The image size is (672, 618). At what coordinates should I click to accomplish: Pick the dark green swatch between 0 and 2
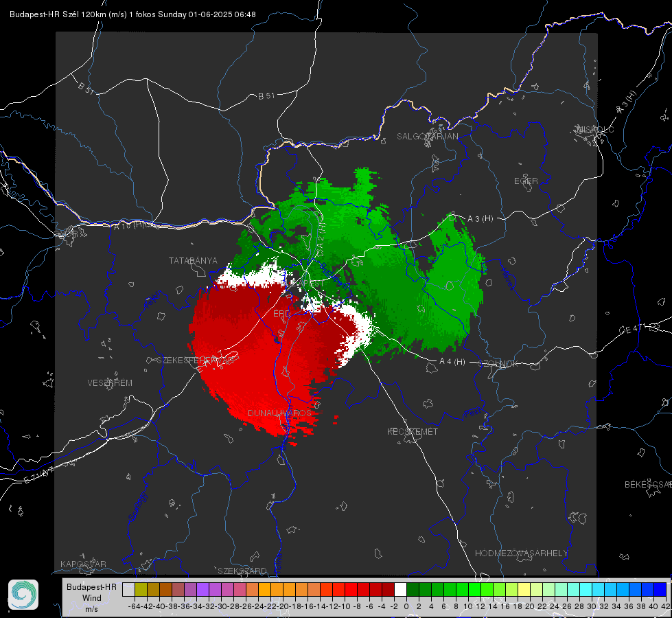coord(413,590)
